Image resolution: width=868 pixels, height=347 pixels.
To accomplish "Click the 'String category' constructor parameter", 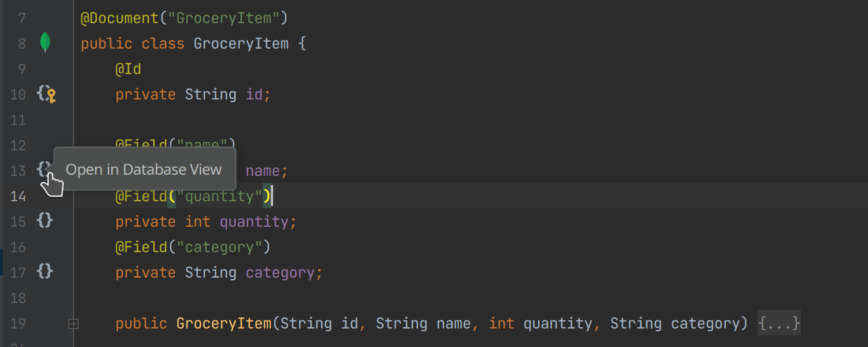I will [675, 323].
